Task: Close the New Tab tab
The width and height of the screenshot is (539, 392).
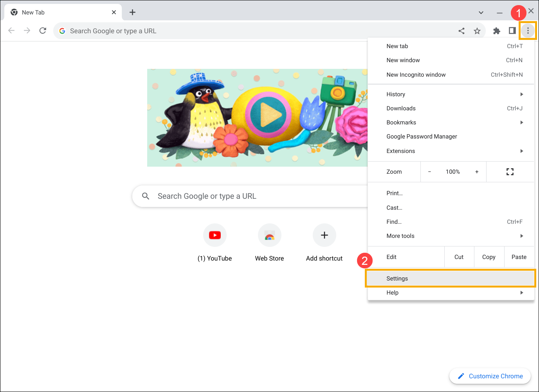Action: coord(114,12)
